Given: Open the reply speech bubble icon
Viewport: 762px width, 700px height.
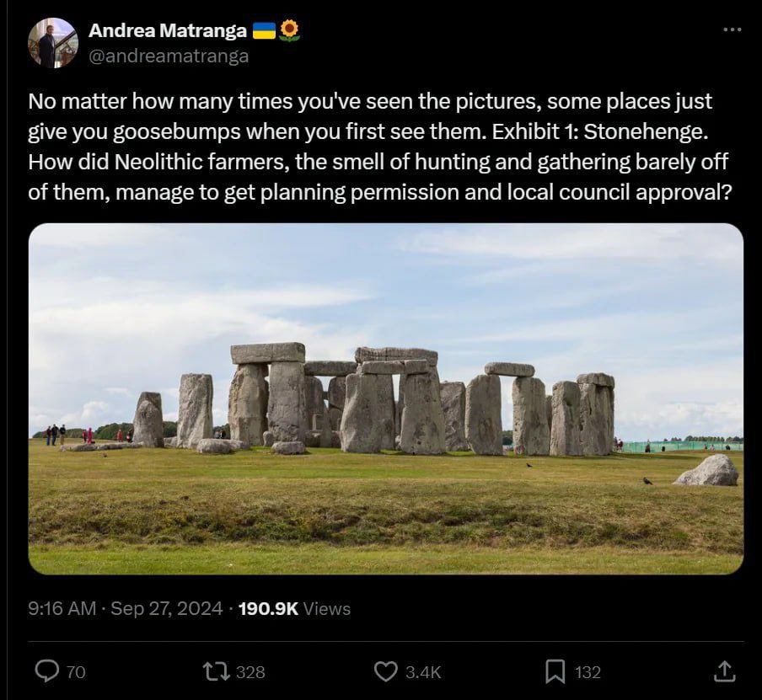Looking at the screenshot, I should [47, 671].
